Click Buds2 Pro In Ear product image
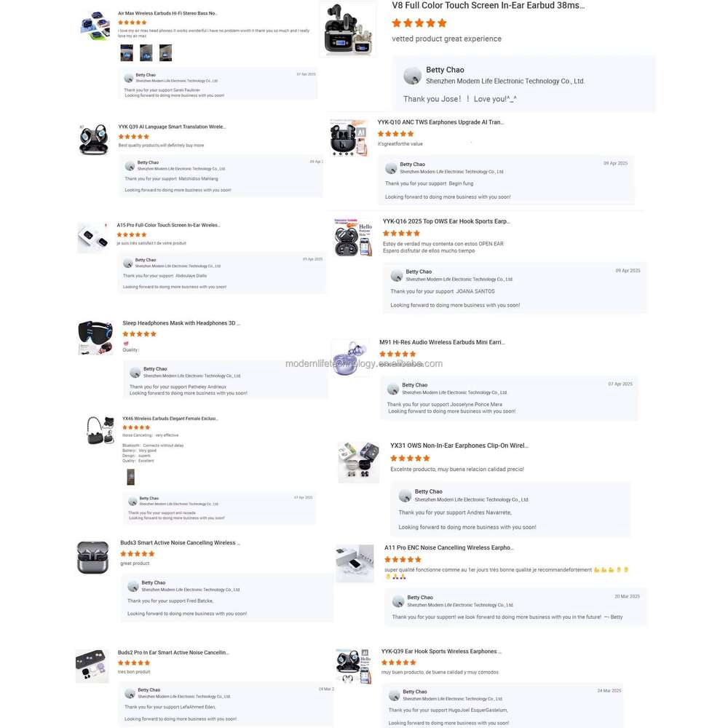The height and width of the screenshot is (728, 728). coord(92,666)
